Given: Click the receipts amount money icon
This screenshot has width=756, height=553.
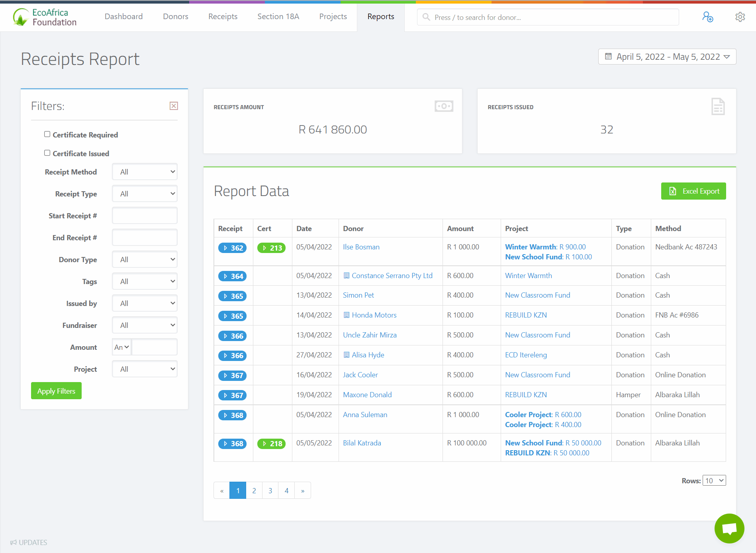Looking at the screenshot, I should tap(444, 106).
